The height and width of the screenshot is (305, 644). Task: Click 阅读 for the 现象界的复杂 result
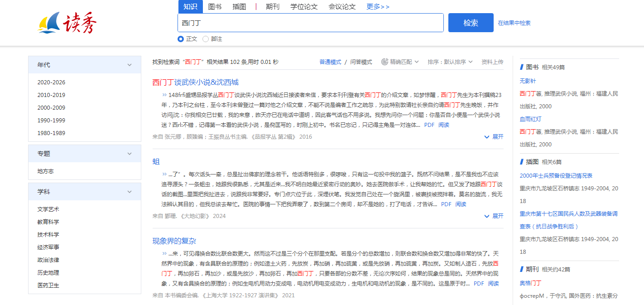(493, 284)
